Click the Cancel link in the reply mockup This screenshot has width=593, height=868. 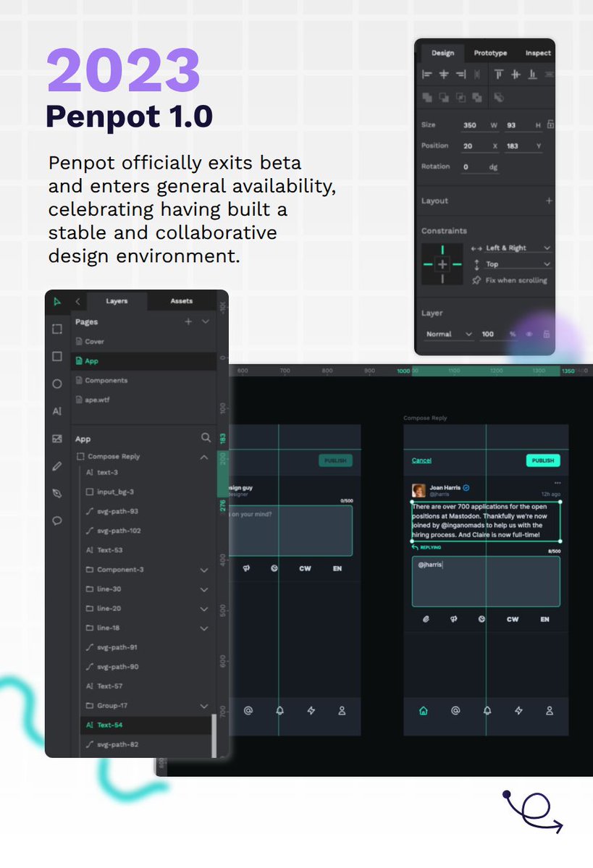click(x=421, y=460)
